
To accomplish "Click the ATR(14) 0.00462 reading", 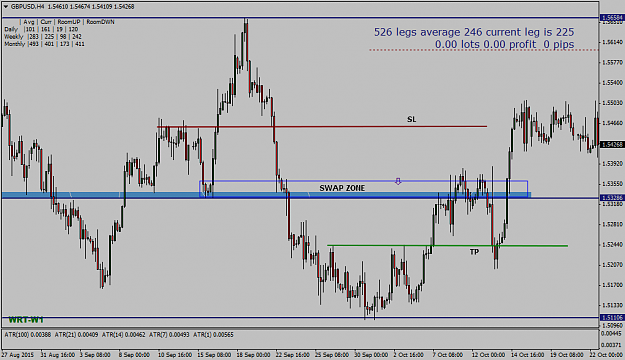I will coord(124,335).
